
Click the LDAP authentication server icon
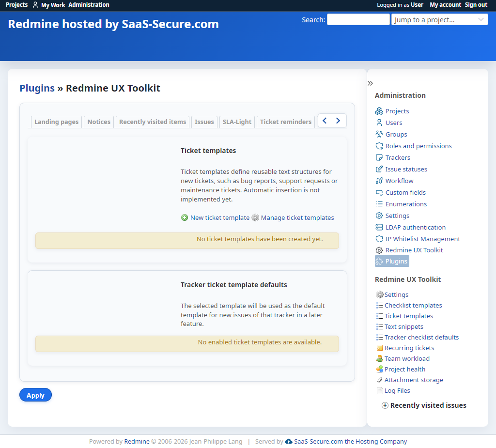click(379, 227)
